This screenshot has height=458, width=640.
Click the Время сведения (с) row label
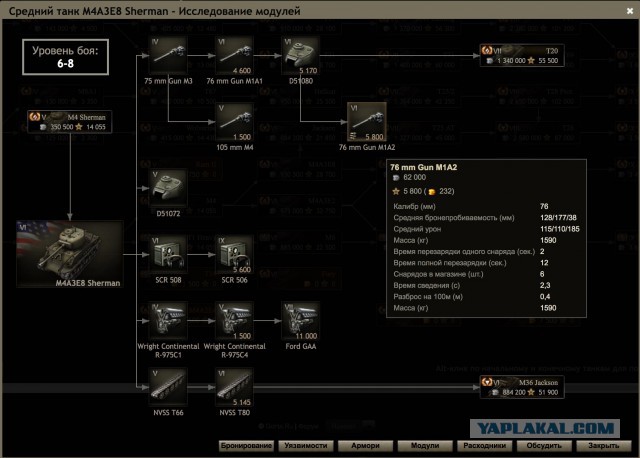pos(427,285)
